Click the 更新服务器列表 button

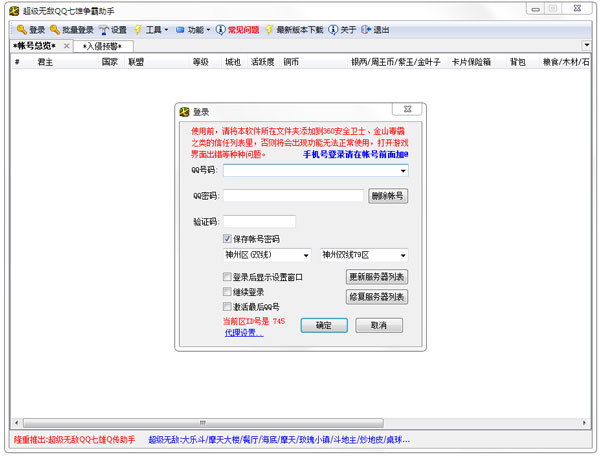(377, 277)
